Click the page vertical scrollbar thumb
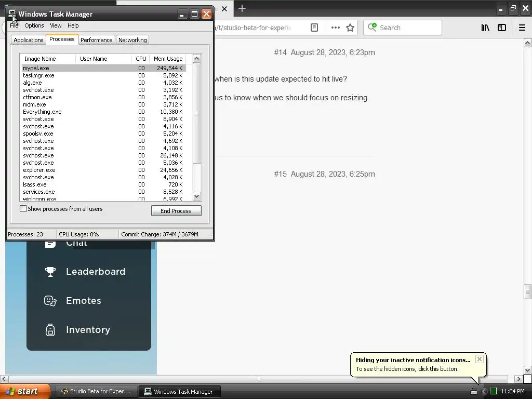 [x=527, y=291]
